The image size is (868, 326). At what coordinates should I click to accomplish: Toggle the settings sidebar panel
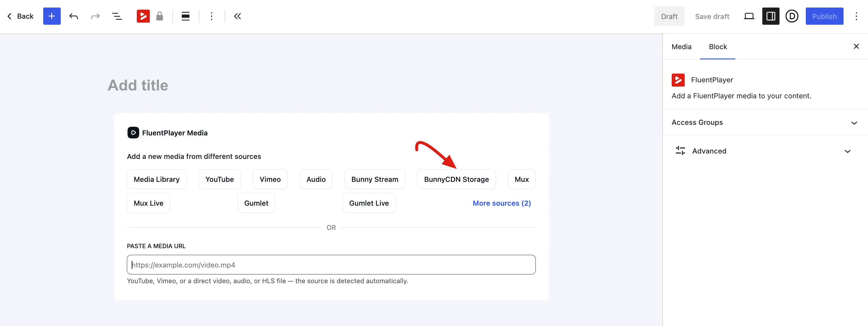pyautogui.click(x=771, y=16)
